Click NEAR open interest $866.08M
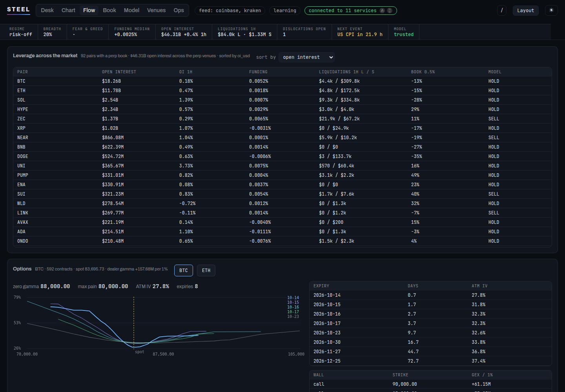 click(x=113, y=138)
